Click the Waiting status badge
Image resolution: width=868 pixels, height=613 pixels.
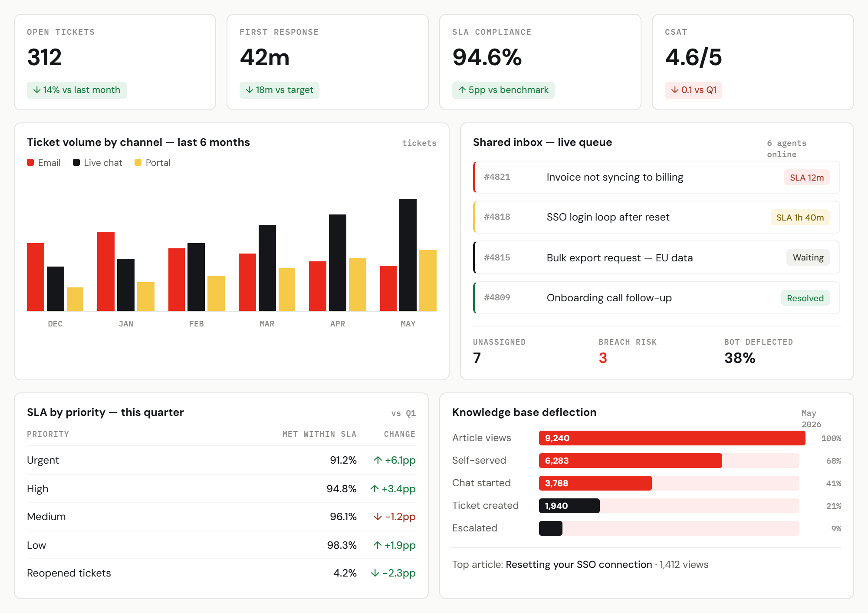pyautogui.click(x=808, y=257)
